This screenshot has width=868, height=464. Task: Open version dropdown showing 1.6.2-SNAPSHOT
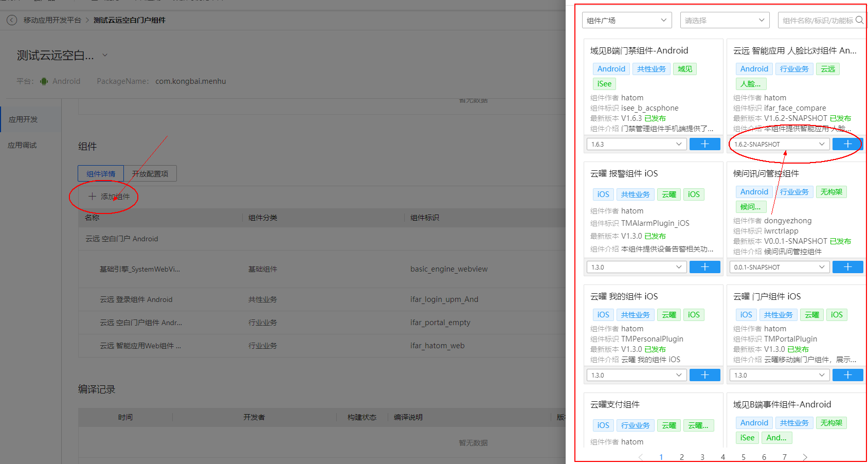point(780,144)
